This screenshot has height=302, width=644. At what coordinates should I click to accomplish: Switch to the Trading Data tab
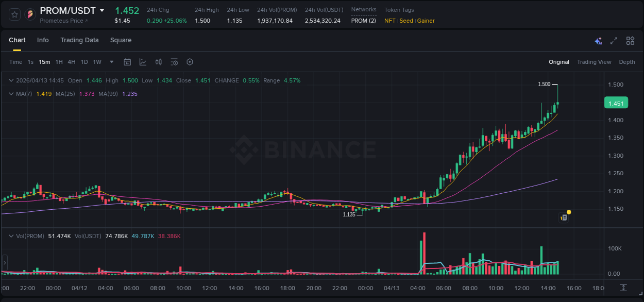click(x=79, y=40)
